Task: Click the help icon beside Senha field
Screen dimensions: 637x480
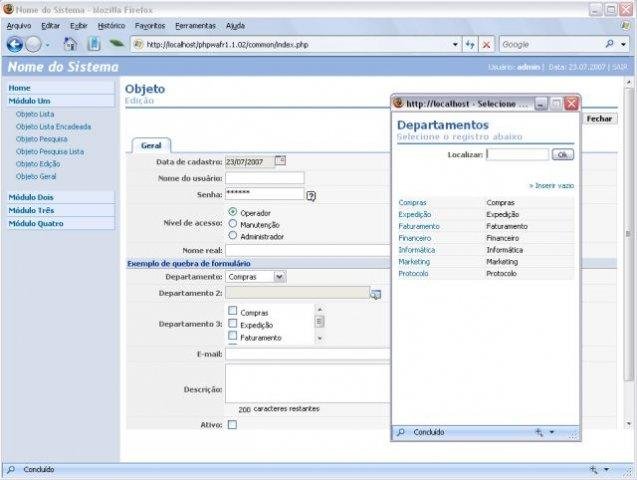Action: point(311,196)
